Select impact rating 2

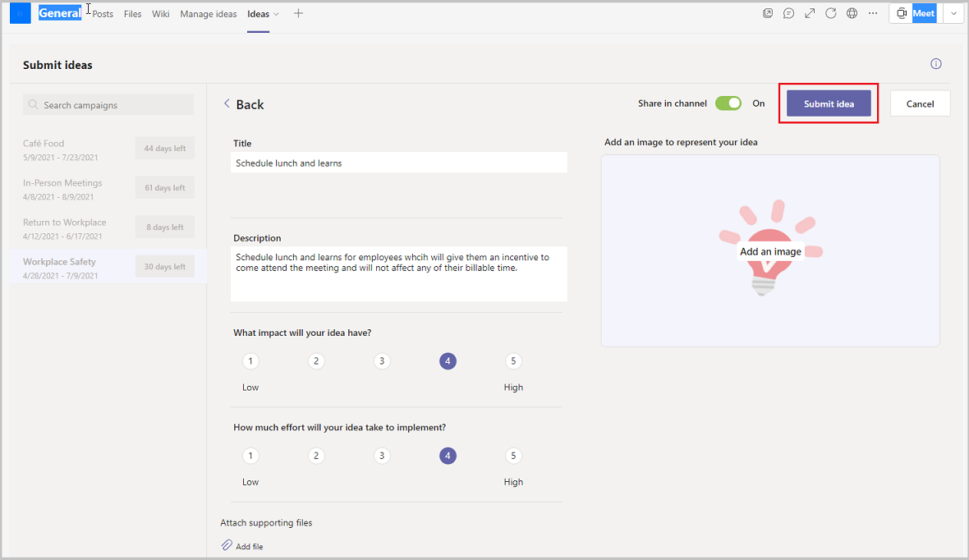316,361
